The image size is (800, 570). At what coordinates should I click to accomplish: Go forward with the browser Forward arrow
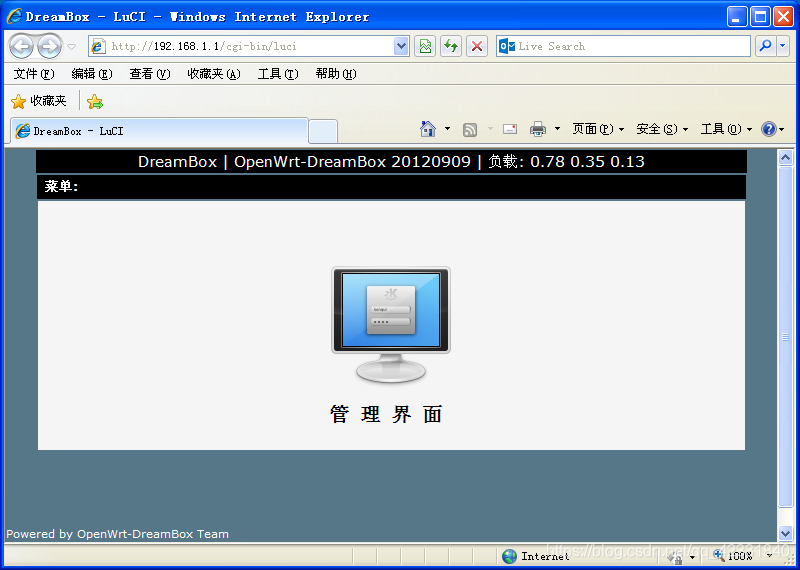pos(49,46)
